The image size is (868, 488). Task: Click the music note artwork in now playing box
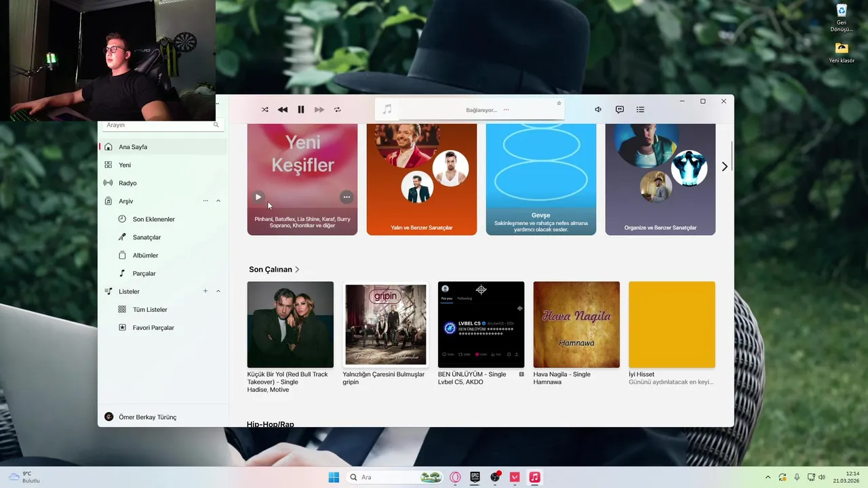387,109
